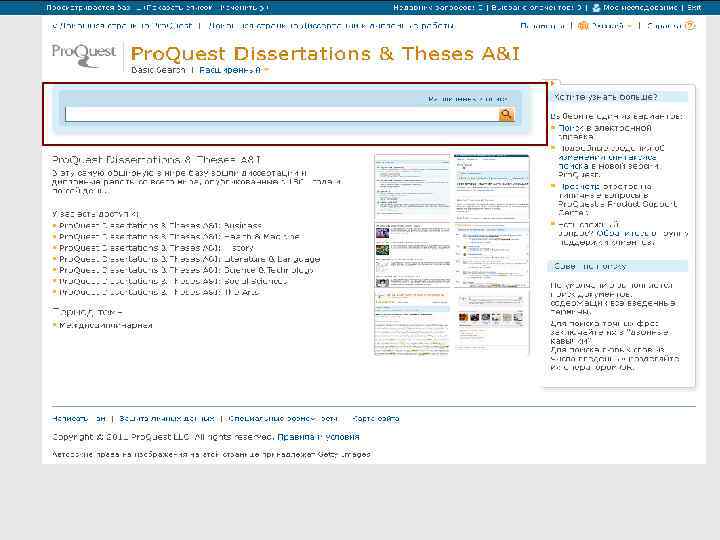Open Выбранные элементы in the top bar
720x540 pixels.
[x=536, y=7]
